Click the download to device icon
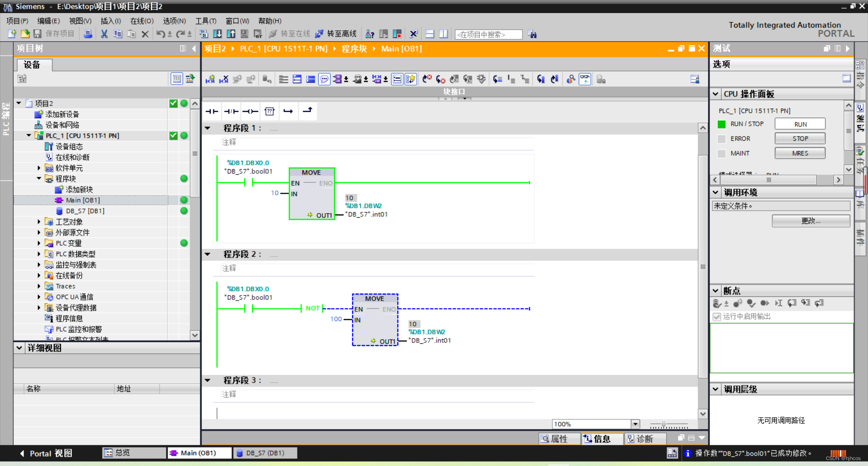 coord(217,34)
